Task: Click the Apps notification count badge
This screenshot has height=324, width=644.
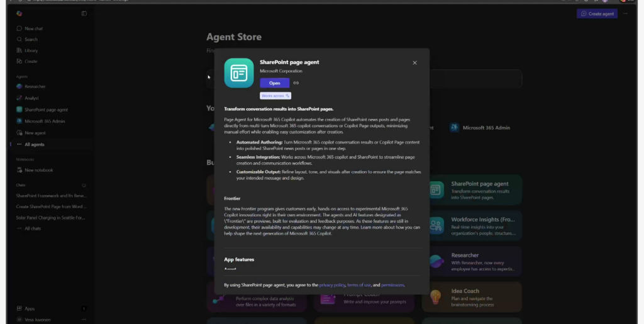Action: point(84,309)
